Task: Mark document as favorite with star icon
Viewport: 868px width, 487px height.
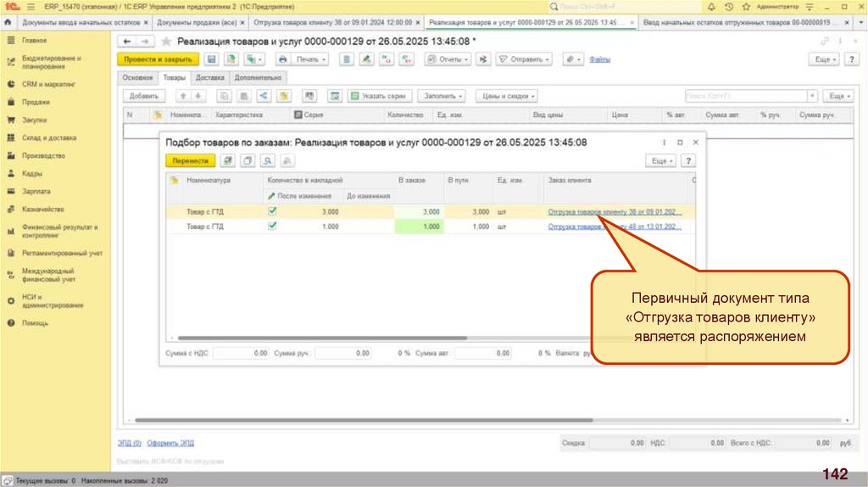Action: 165,41
